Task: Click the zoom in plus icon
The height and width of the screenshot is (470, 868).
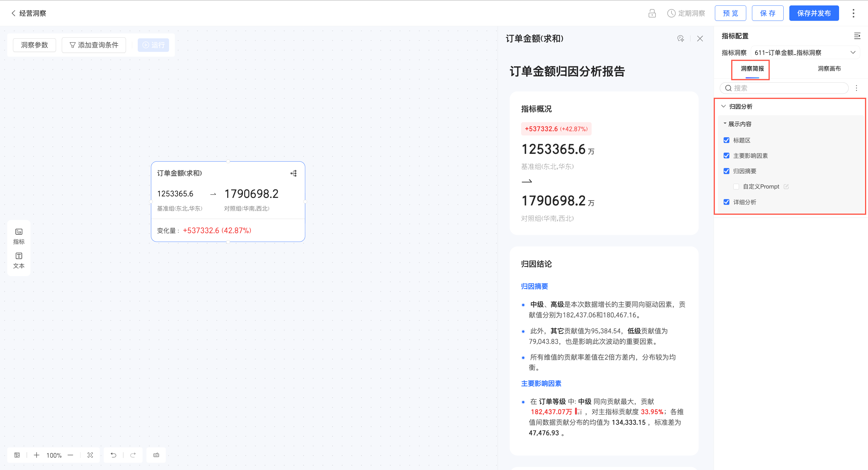Action: click(x=36, y=455)
